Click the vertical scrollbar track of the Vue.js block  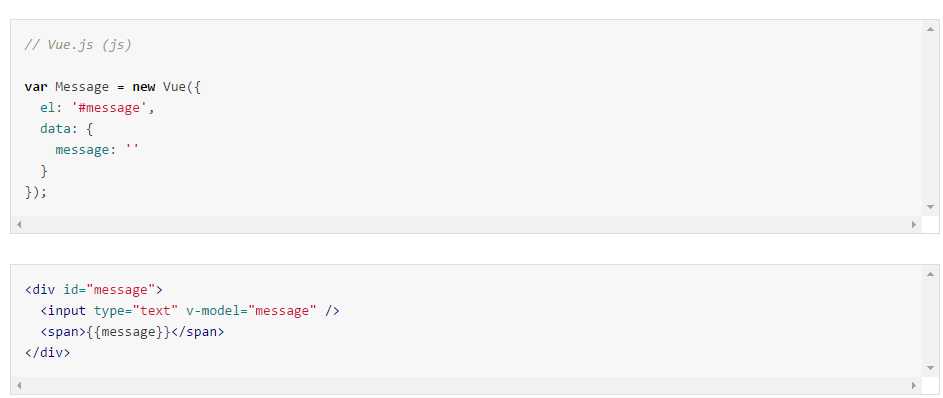(930, 118)
